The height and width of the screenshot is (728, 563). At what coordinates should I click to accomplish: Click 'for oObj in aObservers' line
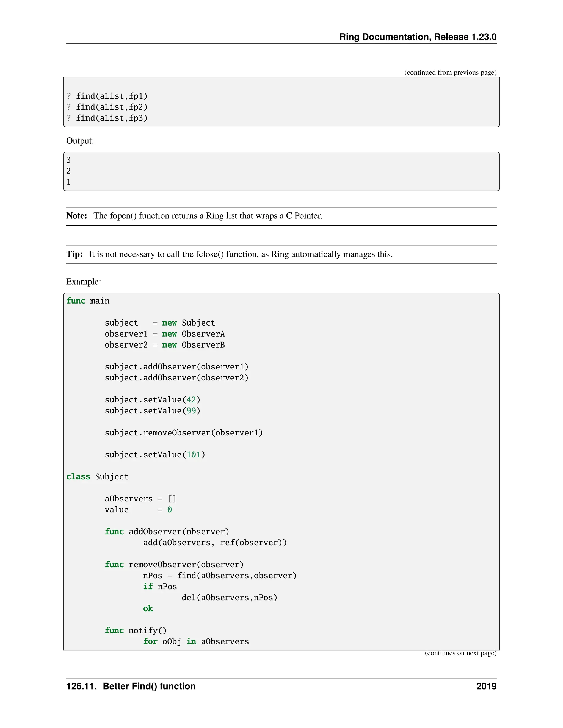coord(196,642)
